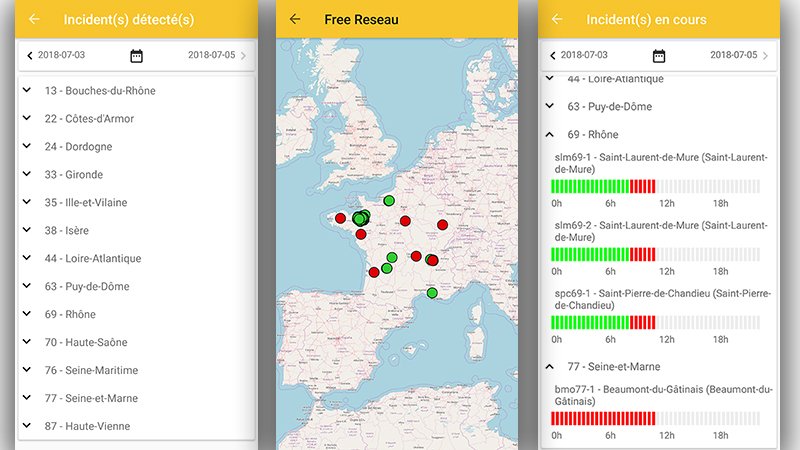This screenshot has height=450, width=800.
Task: Select the red marker in western Brittany
Action: (x=340, y=218)
